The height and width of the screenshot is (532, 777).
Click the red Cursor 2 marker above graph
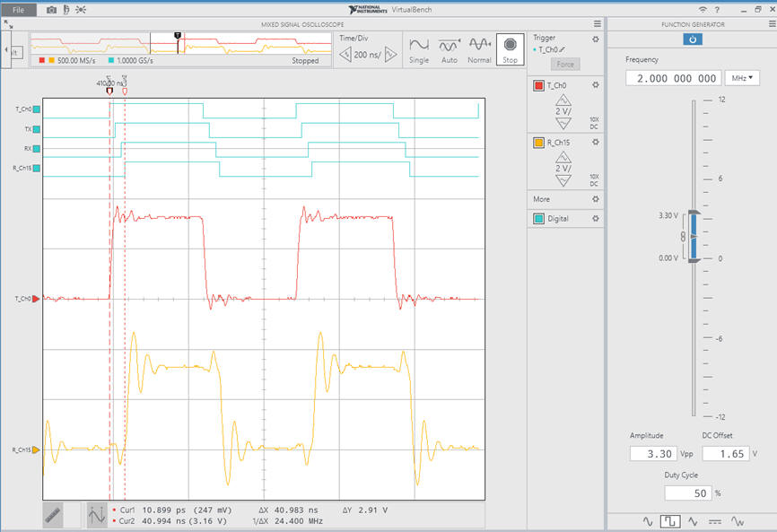(125, 92)
